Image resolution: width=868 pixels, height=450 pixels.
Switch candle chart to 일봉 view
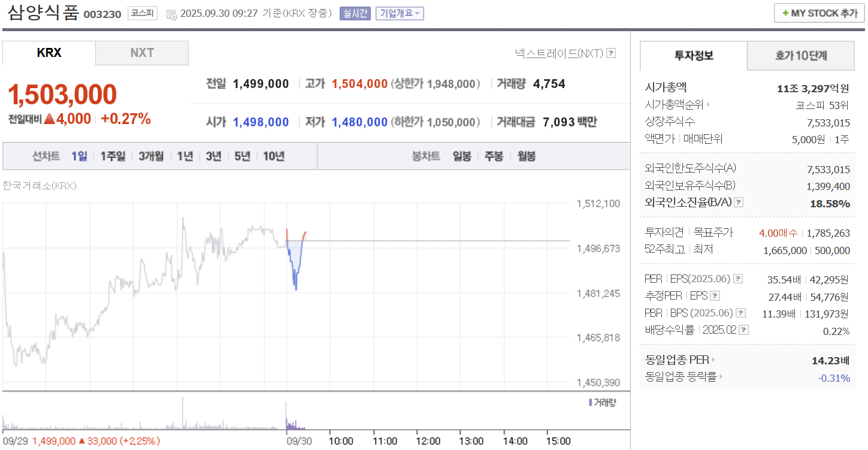(462, 156)
